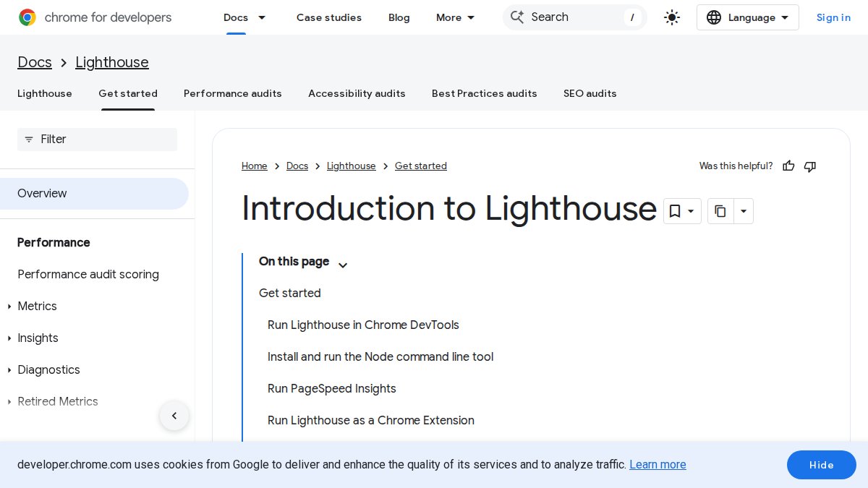Collapse the On this page section
This screenshot has width=868, height=488.
pos(343,265)
